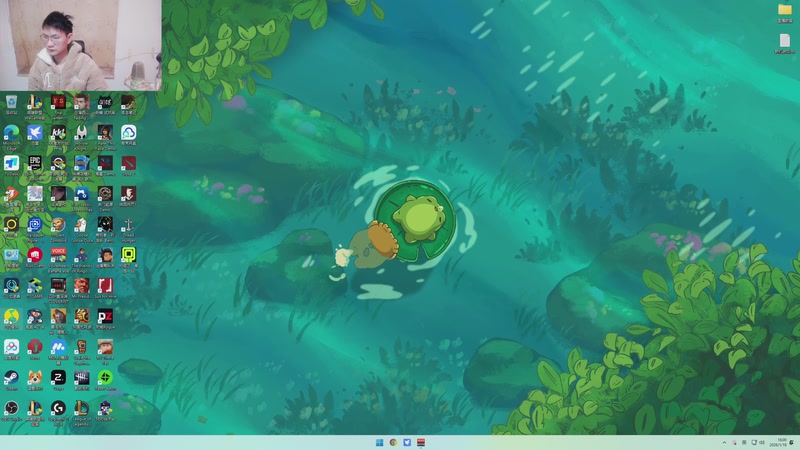This screenshot has width=800, height=450.
Task: Open the blue Wallpaper Engine shortcut
Action: pos(35,225)
